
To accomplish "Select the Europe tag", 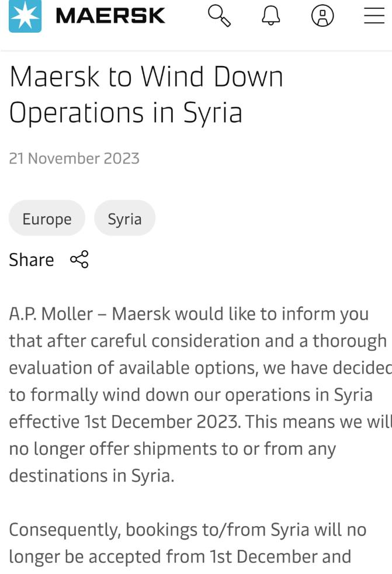I will pyautogui.click(x=47, y=219).
